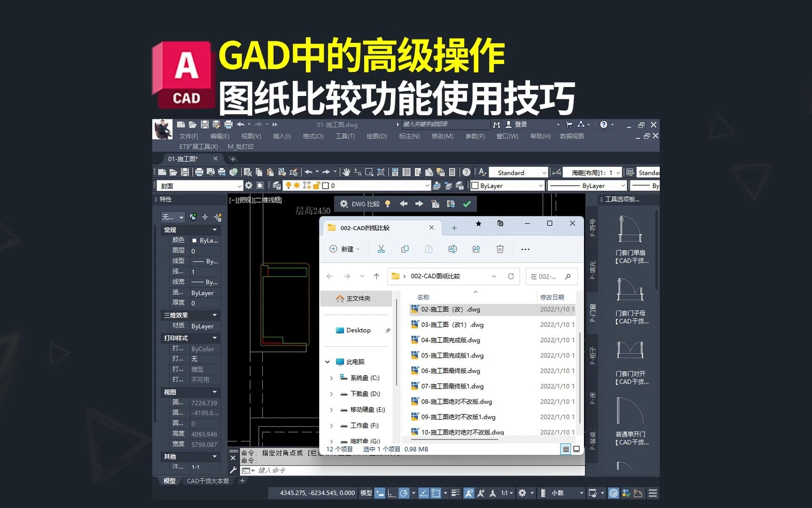Toggle lineweight display in status bar
The width and height of the screenshot is (812, 508).
455,493
